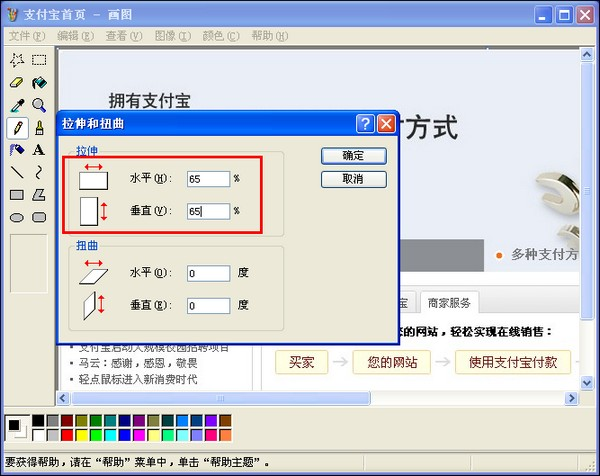Pick the red color swatch in palette

point(67,435)
